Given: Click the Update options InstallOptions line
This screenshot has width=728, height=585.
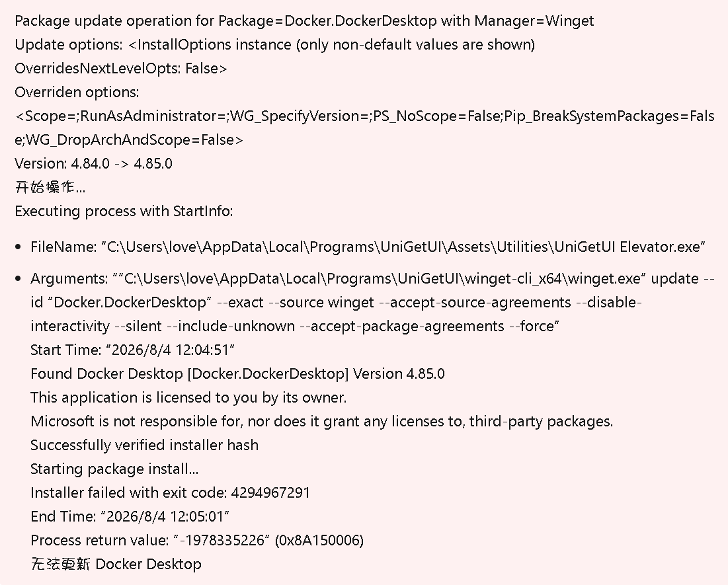Looking at the screenshot, I should [275, 44].
